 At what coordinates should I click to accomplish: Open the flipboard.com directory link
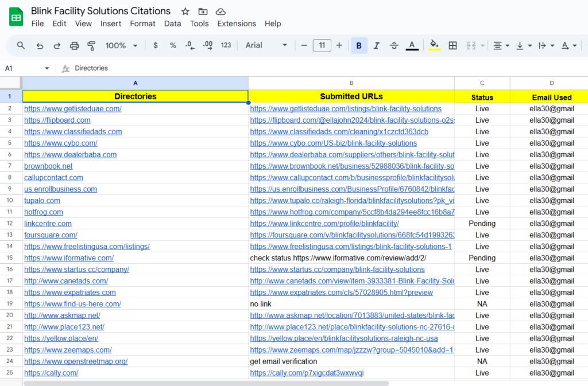57,120
